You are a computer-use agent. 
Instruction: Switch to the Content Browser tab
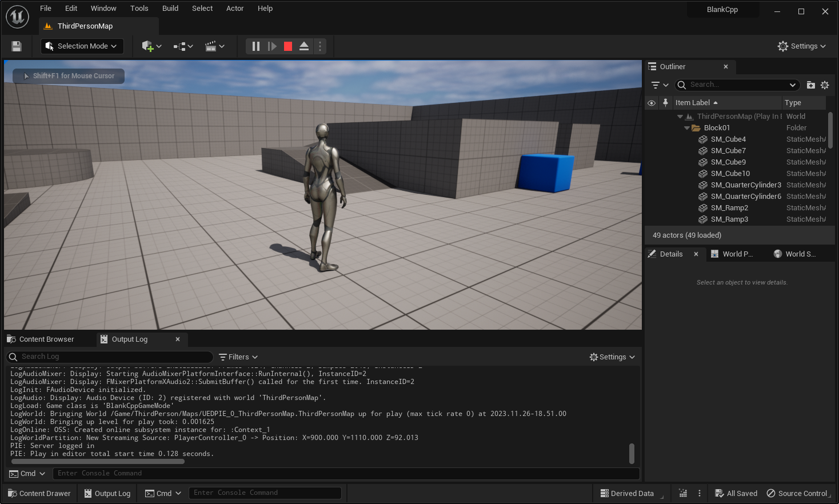[x=46, y=339]
